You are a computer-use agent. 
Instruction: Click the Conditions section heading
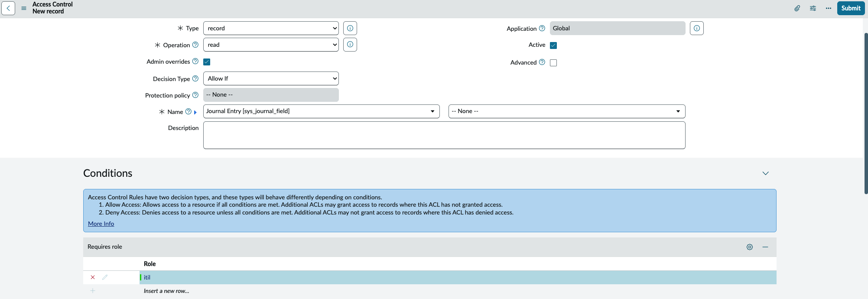[x=108, y=173]
